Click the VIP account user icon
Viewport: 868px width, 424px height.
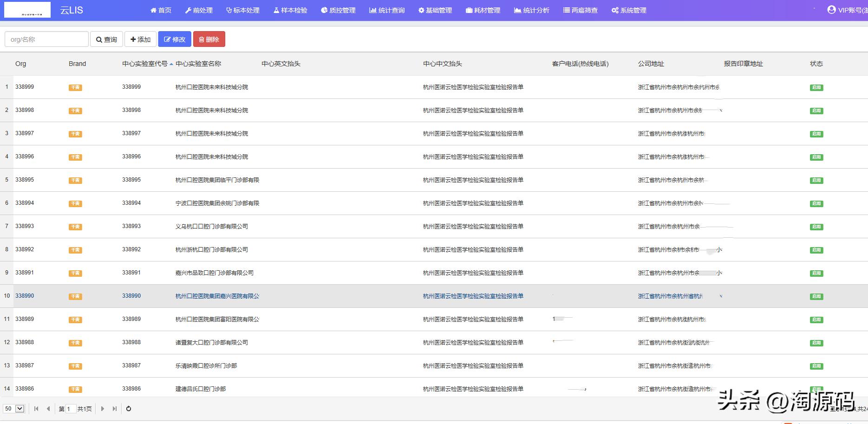tap(831, 10)
